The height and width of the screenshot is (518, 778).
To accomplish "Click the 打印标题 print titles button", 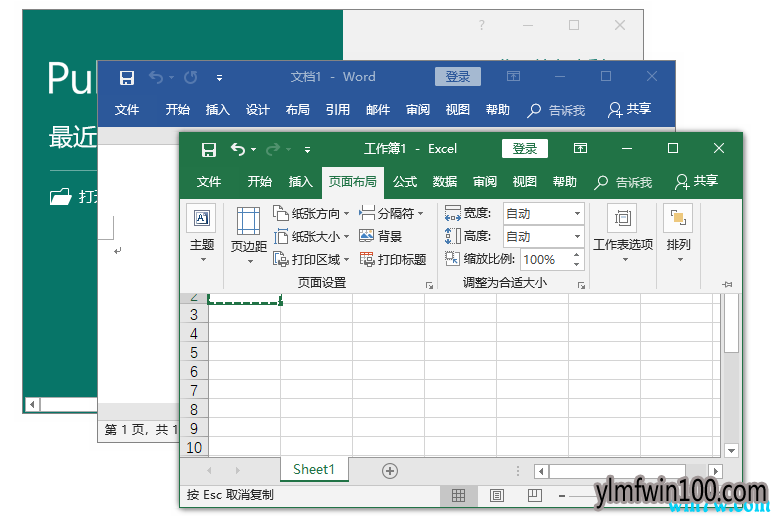I will coord(392,259).
